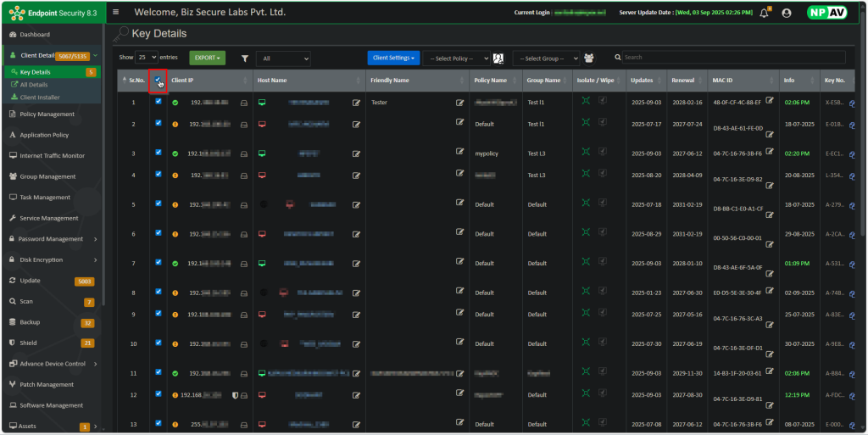Click the isolate icon in row 1

coord(585,100)
